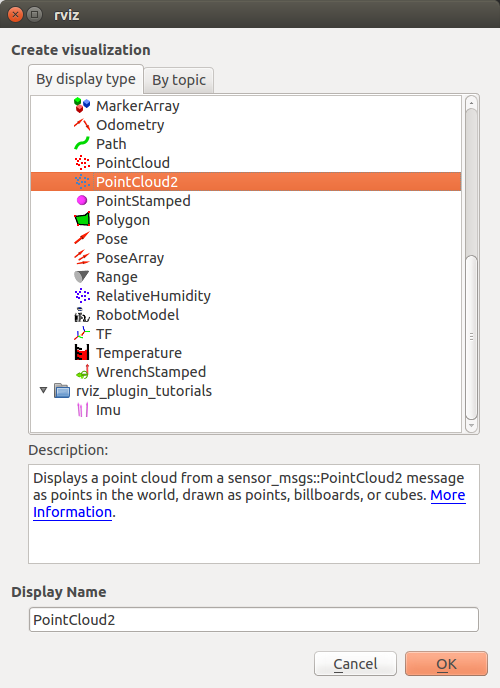This screenshot has height=688, width=500.
Task: Click the Display Name text field
Action: click(254, 620)
